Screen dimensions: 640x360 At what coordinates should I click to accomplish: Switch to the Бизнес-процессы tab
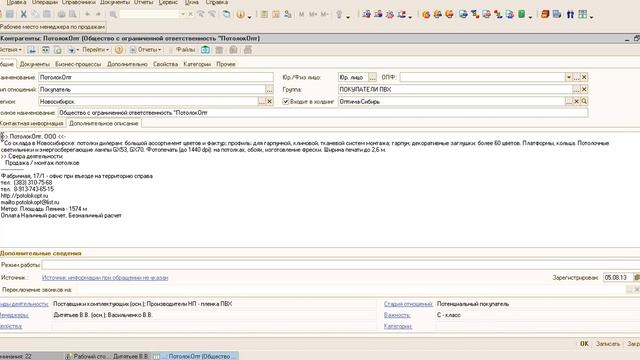(78, 64)
